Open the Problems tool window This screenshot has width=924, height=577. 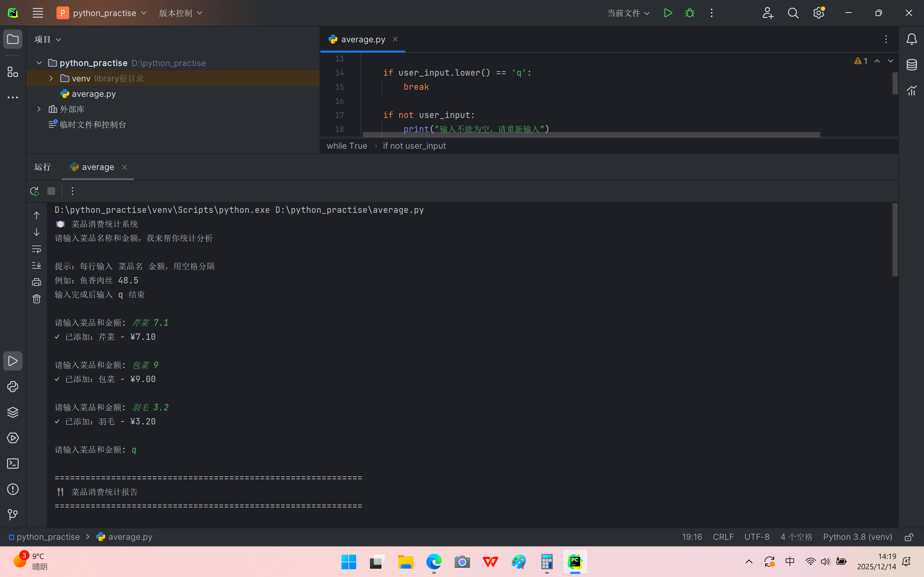pyautogui.click(x=13, y=489)
